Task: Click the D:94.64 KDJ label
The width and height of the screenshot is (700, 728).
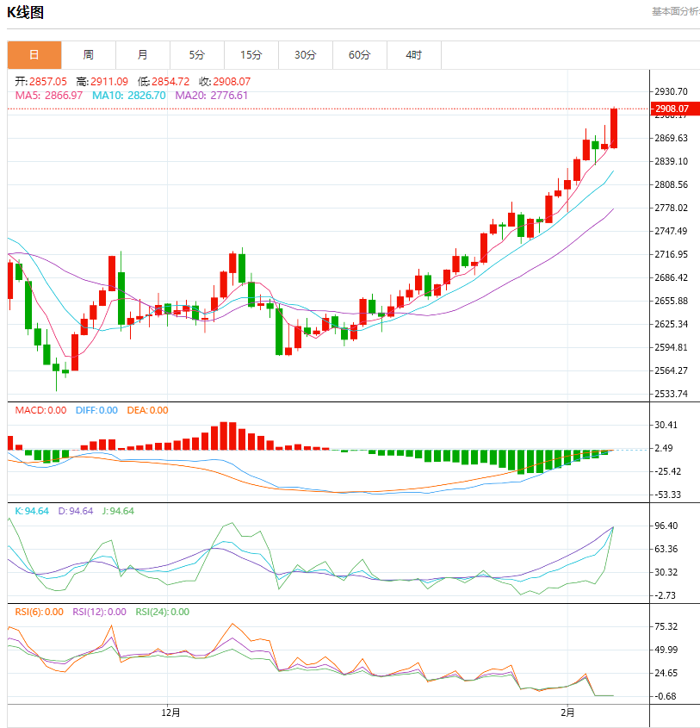Action: 76,511
